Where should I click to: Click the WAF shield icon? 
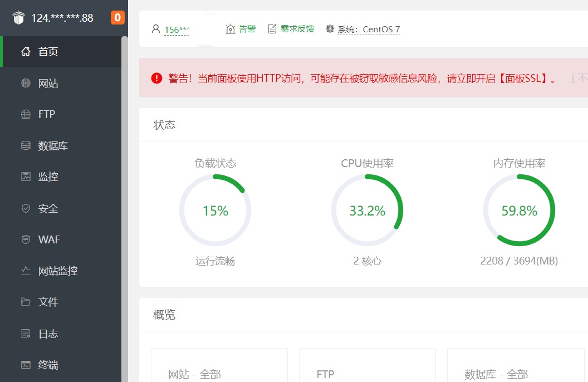[x=26, y=239]
